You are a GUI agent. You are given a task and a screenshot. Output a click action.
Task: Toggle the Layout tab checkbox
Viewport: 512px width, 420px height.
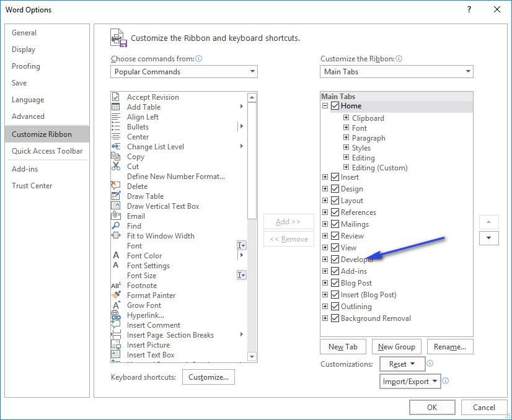pyautogui.click(x=335, y=200)
